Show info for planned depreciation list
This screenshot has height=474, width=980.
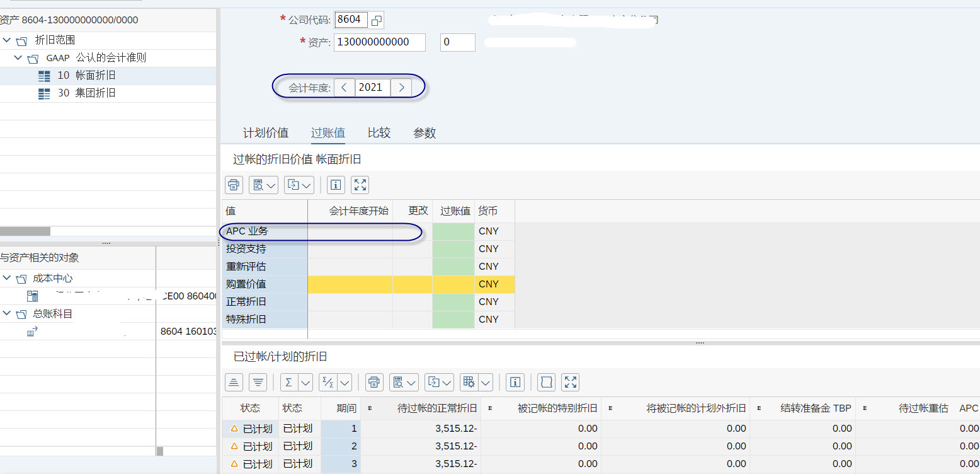[x=516, y=382]
